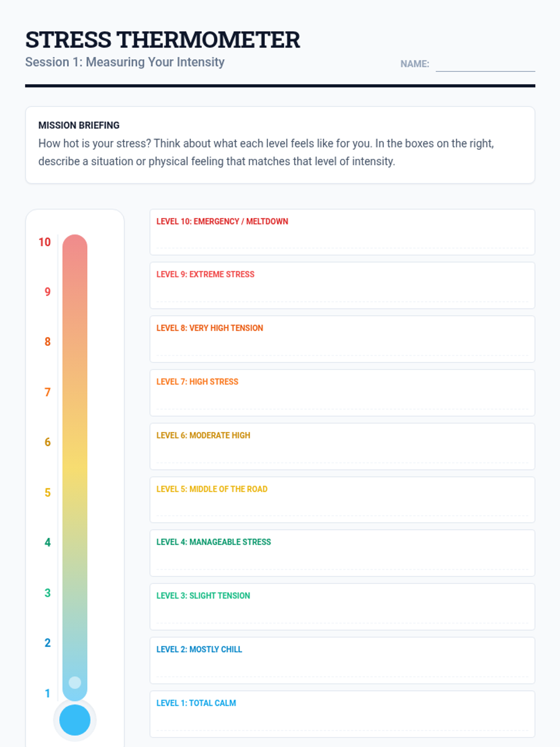This screenshot has height=747, width=560.
Task: Click the Level 5 Middle of the Road box
Action: pos(342,500)
